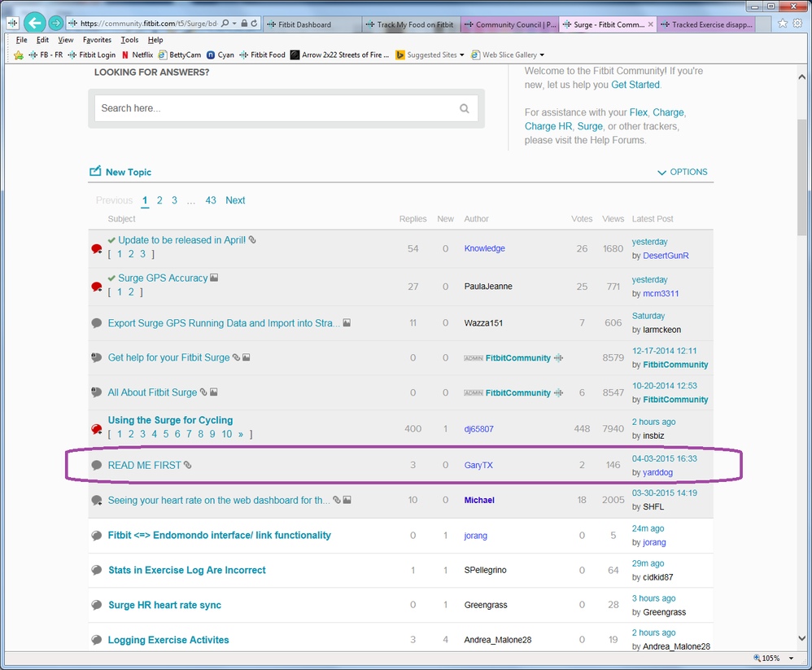Click the 7940 views count for Cycling

point(613,429)
